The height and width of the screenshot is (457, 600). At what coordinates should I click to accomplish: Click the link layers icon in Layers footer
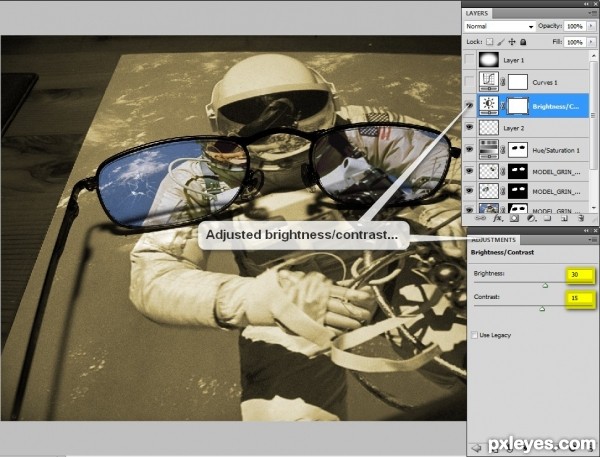pyautogui.click(x=480, y=218)
